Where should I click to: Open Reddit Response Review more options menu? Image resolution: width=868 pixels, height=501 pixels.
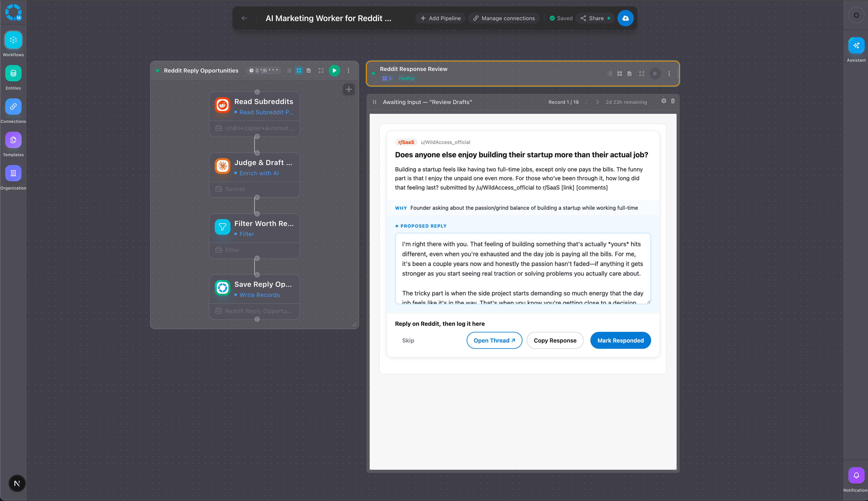[x=669, y=74]
